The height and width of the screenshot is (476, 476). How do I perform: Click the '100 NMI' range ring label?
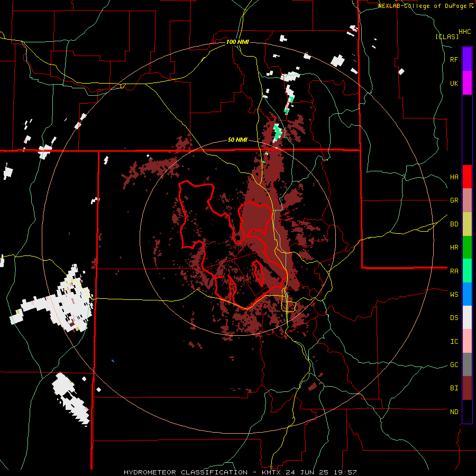coord(237,42)
